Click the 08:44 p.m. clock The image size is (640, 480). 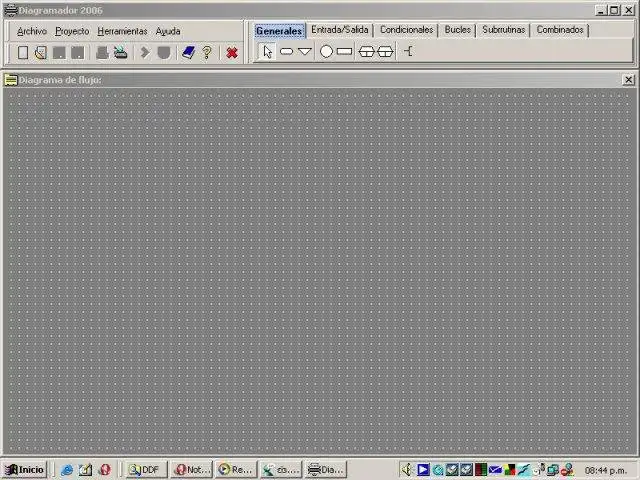pyautogui.click(x=606, y=471)
